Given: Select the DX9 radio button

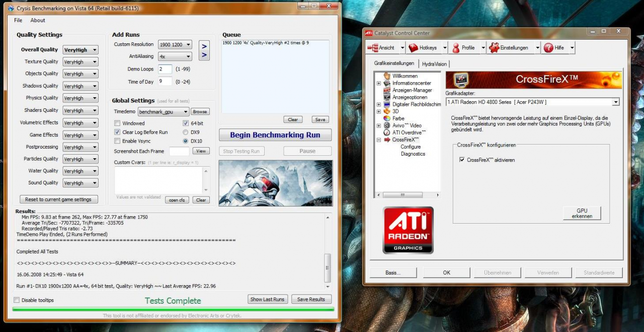Looking at the screenshot, I should [x=186, y=132].
